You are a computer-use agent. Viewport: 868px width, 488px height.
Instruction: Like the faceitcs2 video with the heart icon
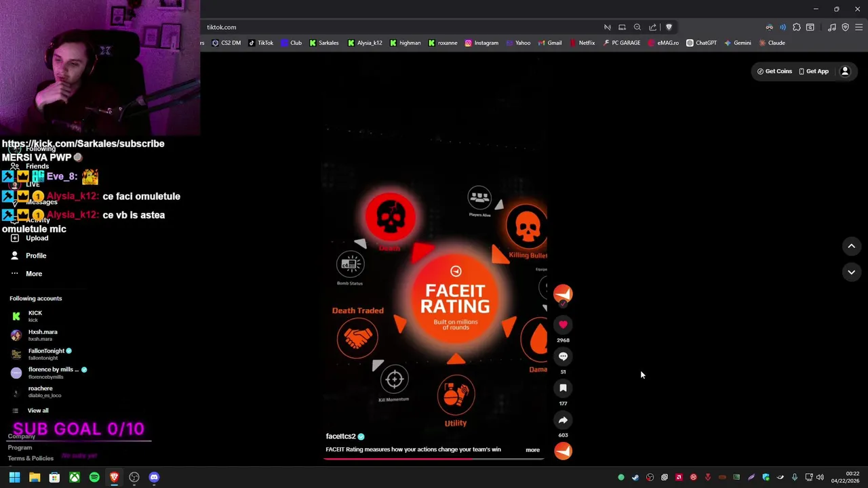(563, 325)
